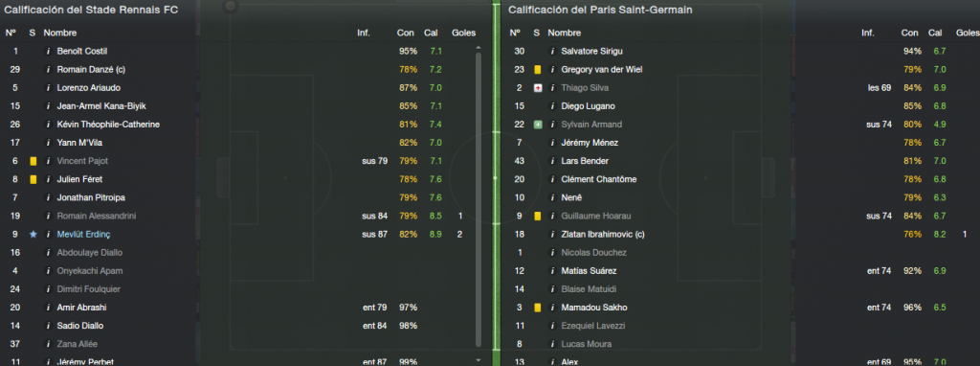Viewport: 980px width, 366px height.
Task: Open info icon beside Benoît Costil
Action: click(x=48, y=52)
